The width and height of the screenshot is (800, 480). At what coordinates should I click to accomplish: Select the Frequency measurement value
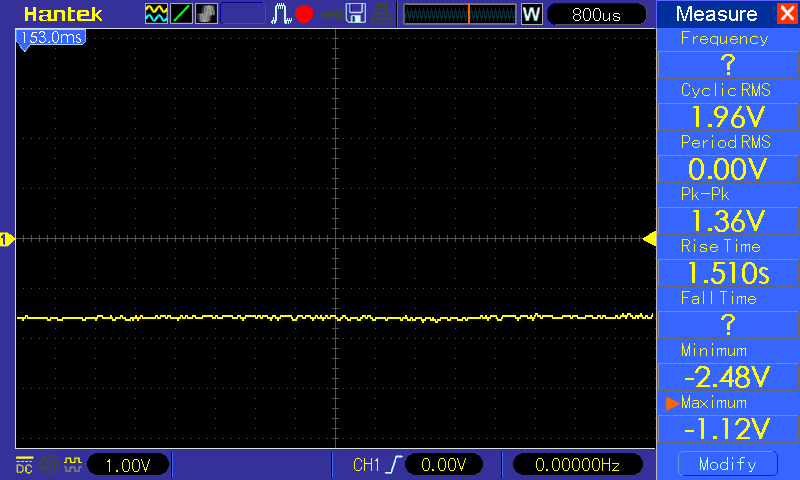click(728, 65)
